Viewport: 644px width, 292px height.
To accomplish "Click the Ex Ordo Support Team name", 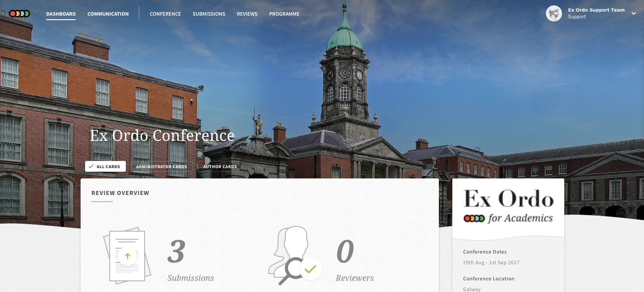I will pos(596,10).
